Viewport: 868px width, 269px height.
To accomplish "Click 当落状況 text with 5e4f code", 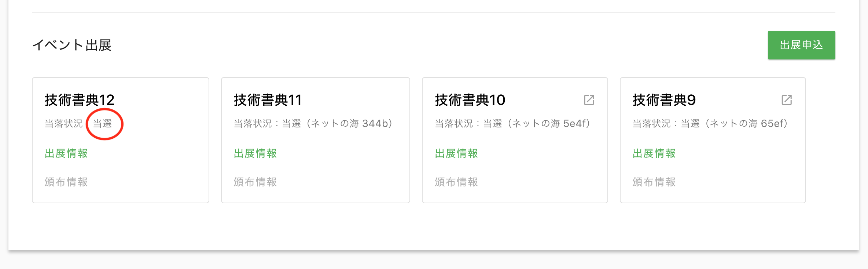I will (514, 124).
